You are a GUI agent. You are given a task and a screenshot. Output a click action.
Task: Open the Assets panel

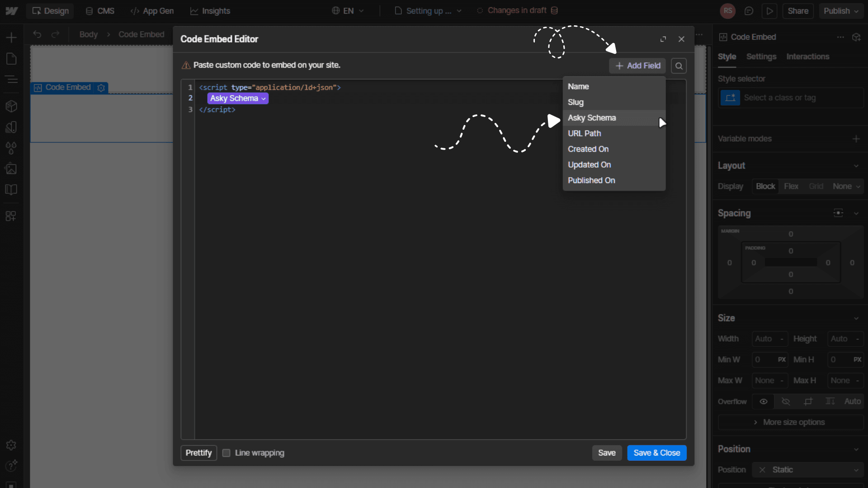point(11,168)
